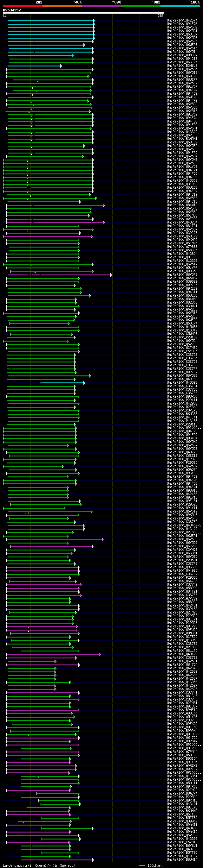Click label UniRef100_Q6K2D2
Viewport: 203px width, 868px height.
click(x=182, y=546)
